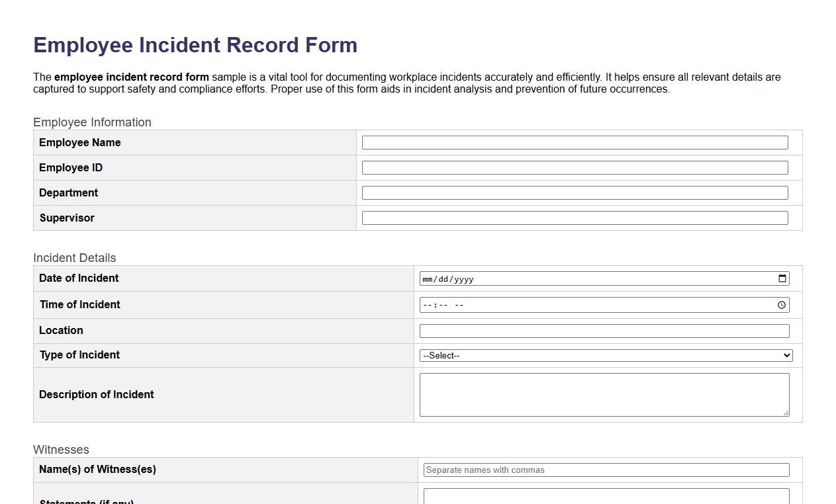Viewport: 836px width, 504px height.
Task: Click the Employee Name input field
Action: pyautogui.click(x=574, y=142)
